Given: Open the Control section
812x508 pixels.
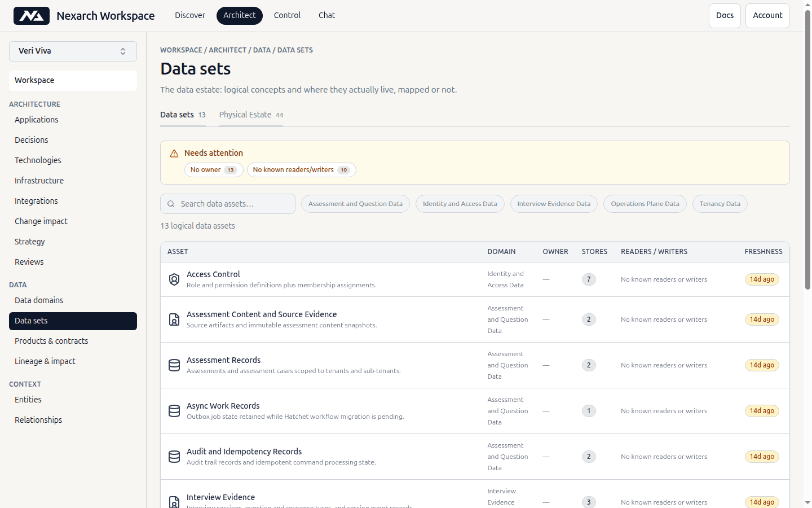Looking at the screenshot, I should 287,16.
